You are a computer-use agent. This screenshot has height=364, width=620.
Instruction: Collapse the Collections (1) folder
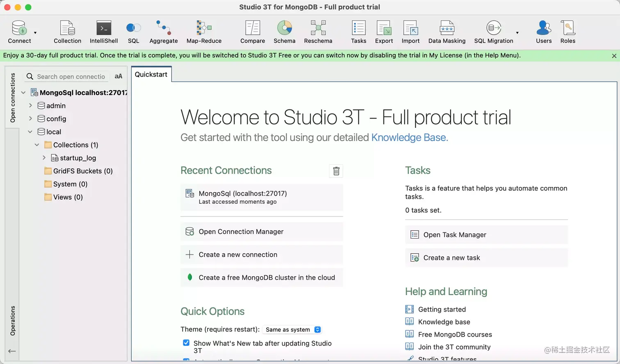(x=37, y=145)
